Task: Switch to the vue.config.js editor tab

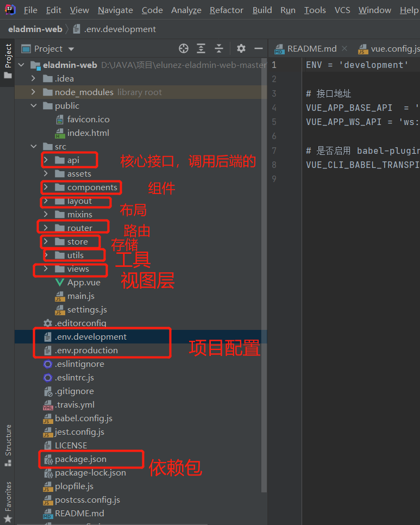Action: (x=388, y=49)
